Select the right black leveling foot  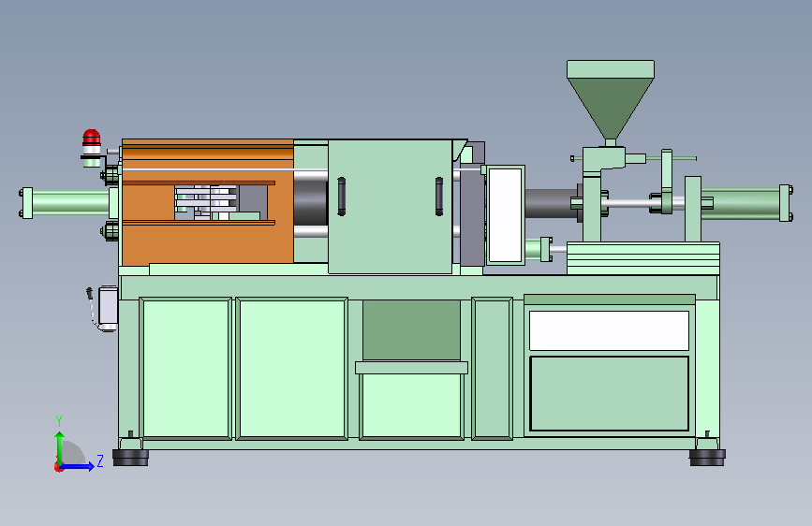707,457
